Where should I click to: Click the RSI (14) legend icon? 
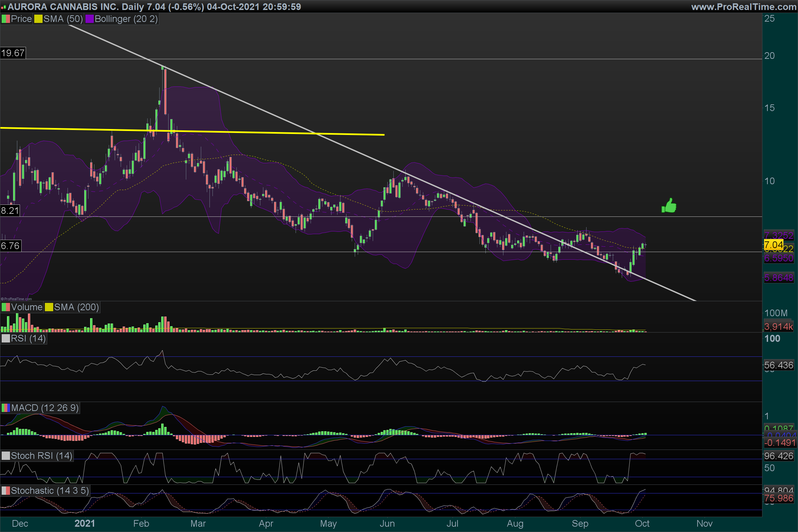tap(6, 338)
